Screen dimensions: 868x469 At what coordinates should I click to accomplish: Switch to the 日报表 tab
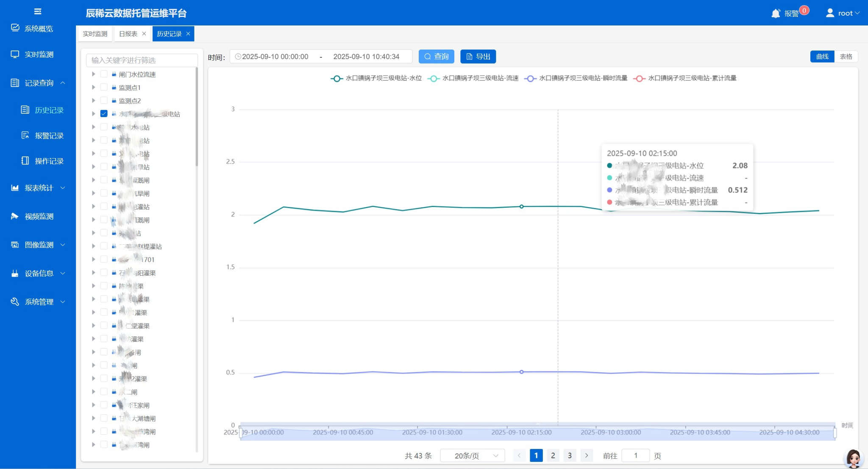(128, 34)
